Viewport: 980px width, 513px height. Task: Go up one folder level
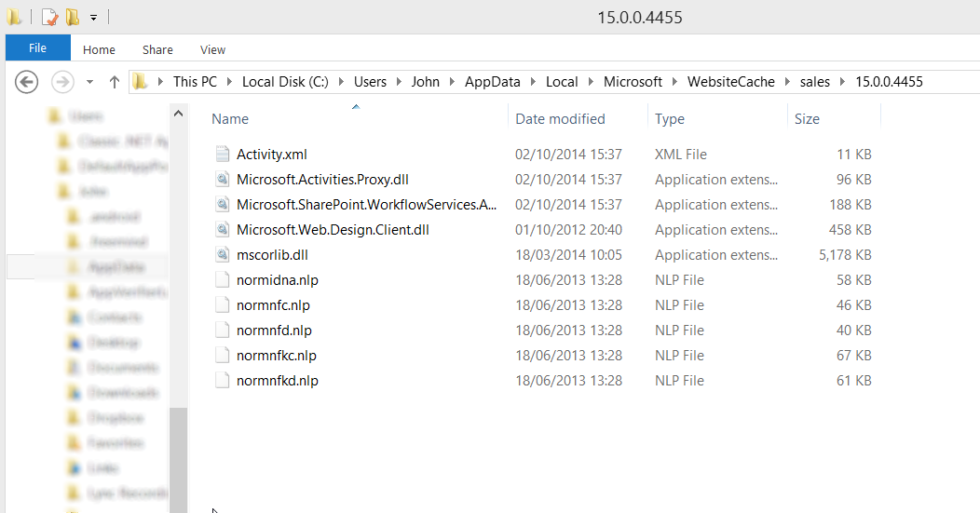point(115,82)
